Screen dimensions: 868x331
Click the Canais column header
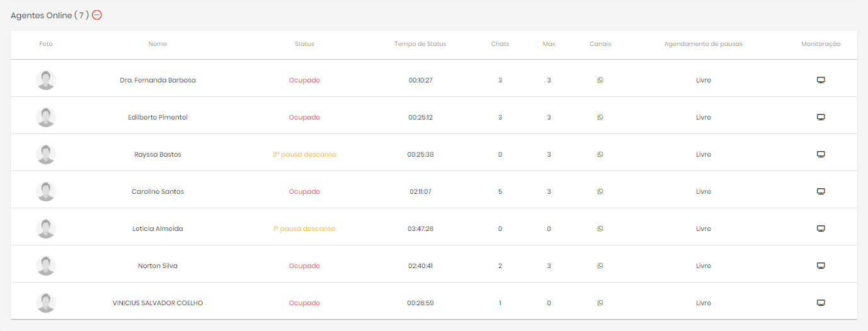coord(600,44)
